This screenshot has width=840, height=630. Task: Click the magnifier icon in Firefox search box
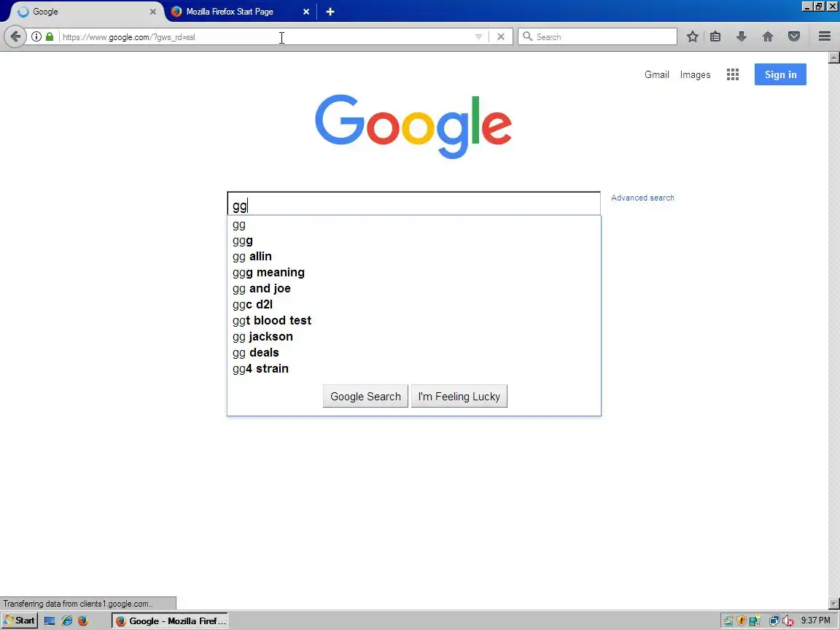click(x=528, y=36)
